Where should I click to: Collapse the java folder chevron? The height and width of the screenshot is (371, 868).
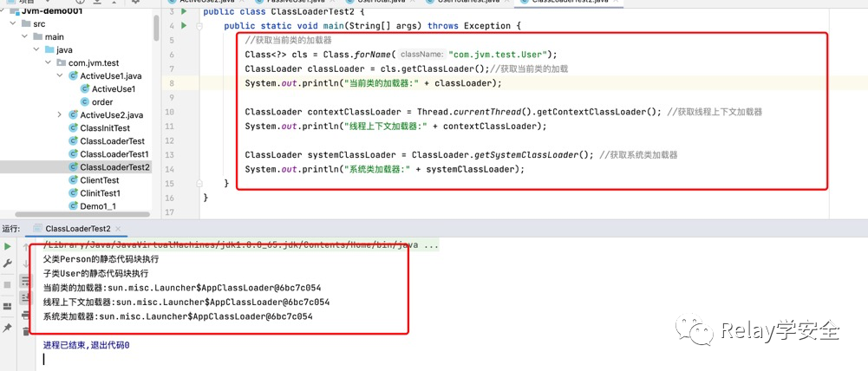click(x=36, y=49)
